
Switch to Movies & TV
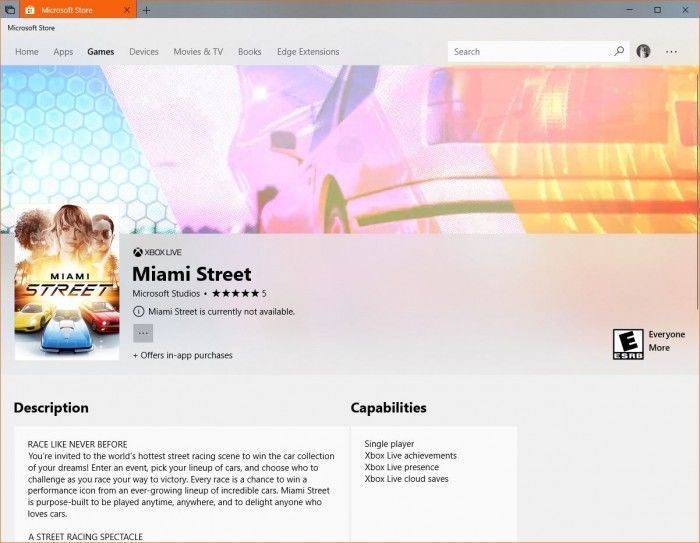tap(198, 52)
